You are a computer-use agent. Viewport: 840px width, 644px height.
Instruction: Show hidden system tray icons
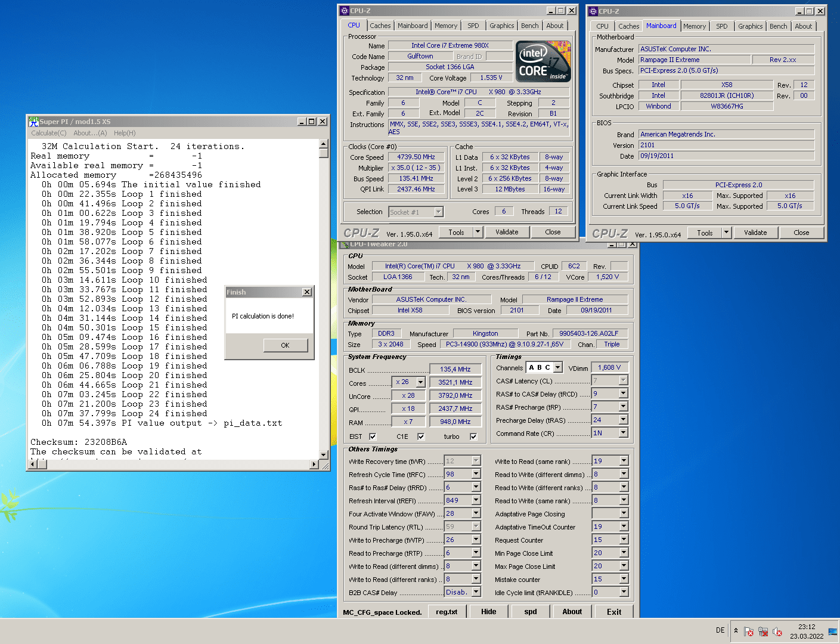point(736,631)
